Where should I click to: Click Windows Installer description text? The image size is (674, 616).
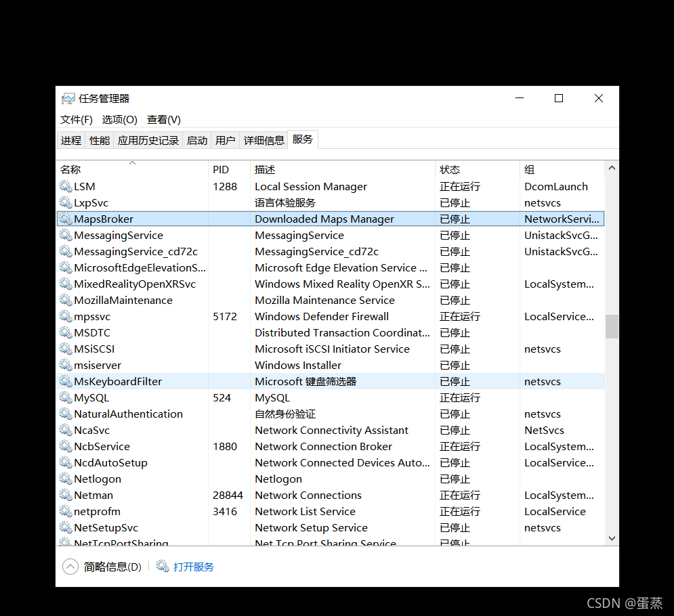[x=298, y=365]
